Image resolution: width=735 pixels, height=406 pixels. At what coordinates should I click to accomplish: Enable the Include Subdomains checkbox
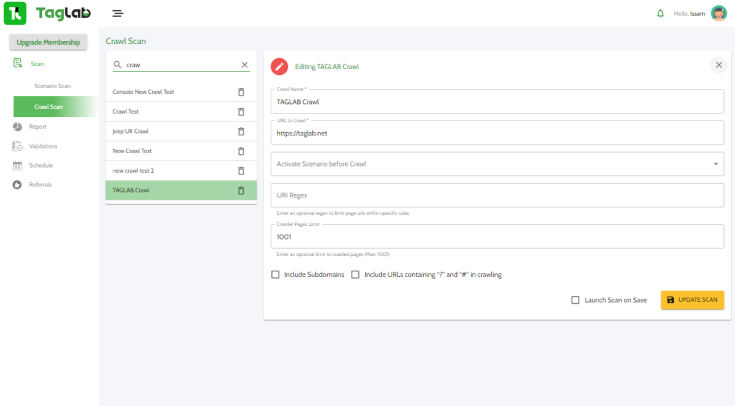coord(275,275)
